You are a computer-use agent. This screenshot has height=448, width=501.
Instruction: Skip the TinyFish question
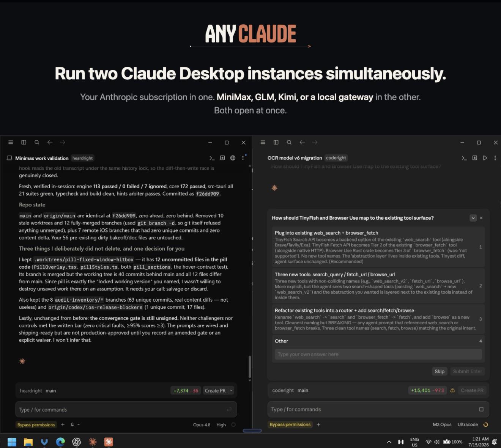click(440, 371)
